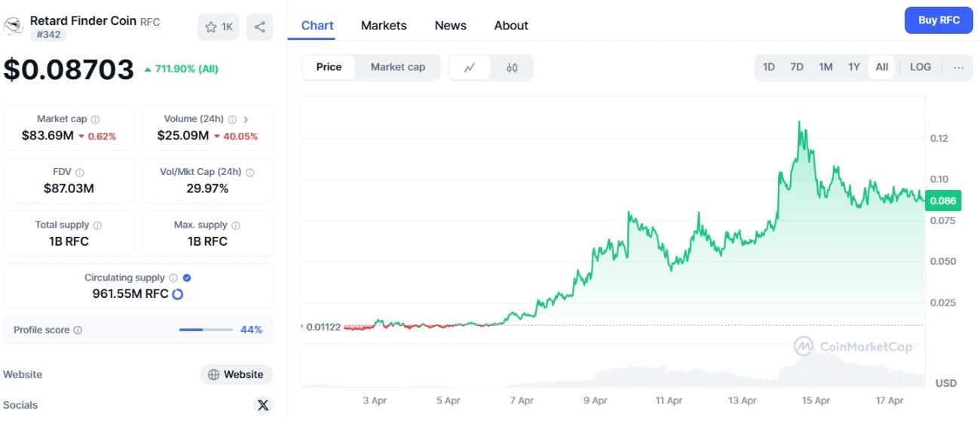Open the Markets tab
Image resolution: width=980 pixels, height=445 pixels.
384,26
